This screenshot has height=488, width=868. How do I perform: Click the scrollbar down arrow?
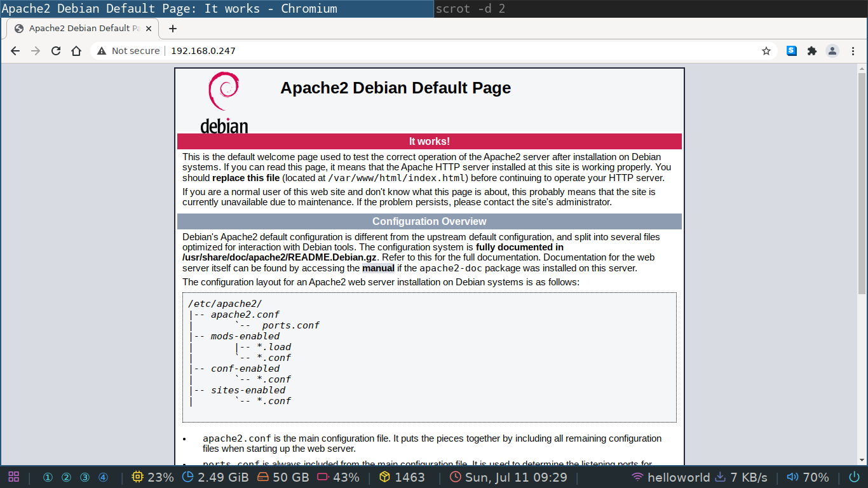(x=862, y=461)
